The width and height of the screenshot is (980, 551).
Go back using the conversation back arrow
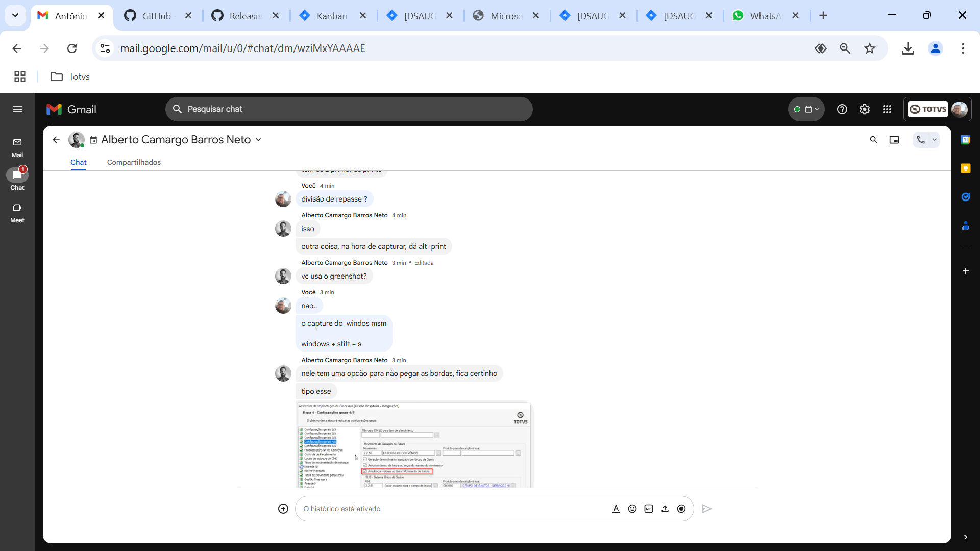coord(56,140)
